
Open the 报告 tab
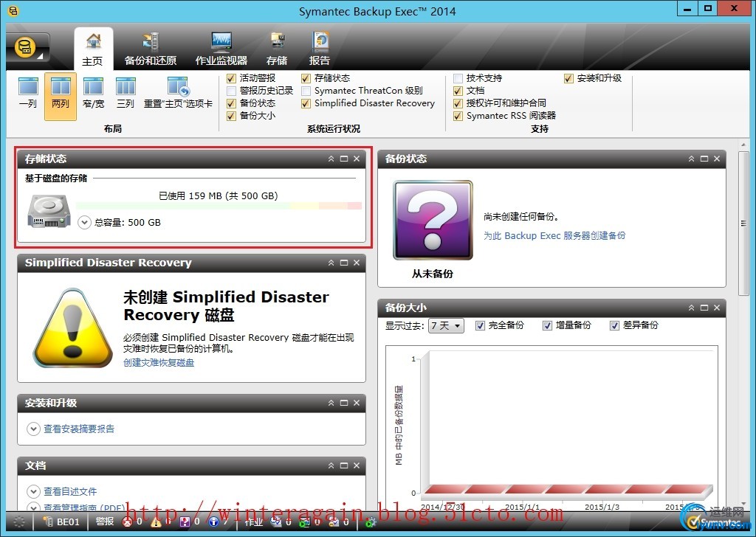click(320, 49)
